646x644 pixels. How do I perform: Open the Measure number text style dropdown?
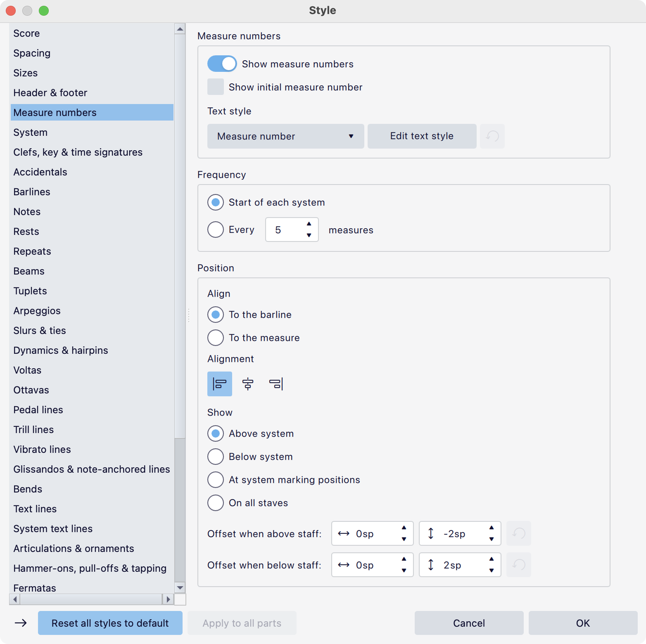click(x=285, y=136)
